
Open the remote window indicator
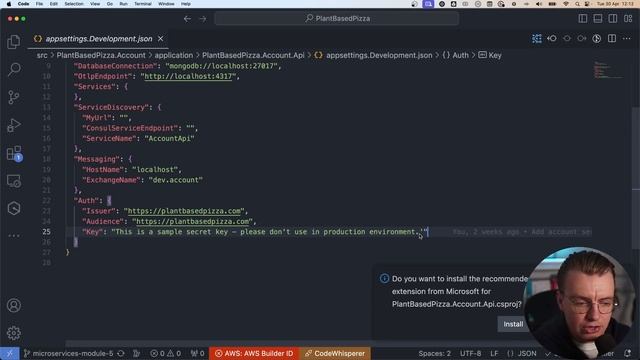tap(9, 353)
